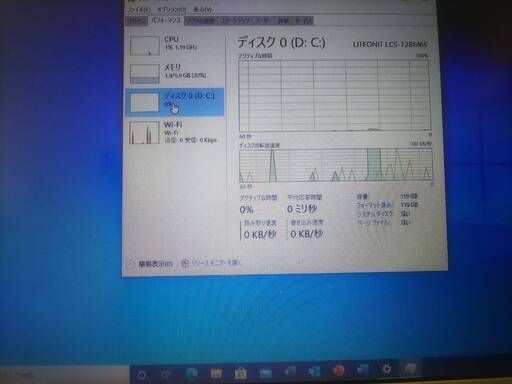Select the パフォーマンス tab
Screen dimensions: 512x384
(x=166, y=21)
